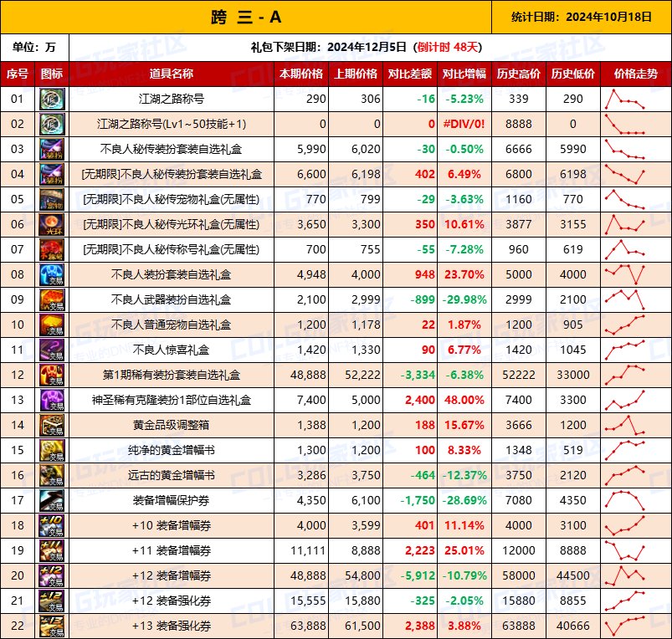Click the -1,750 difference cell

(x=410, y=500)
